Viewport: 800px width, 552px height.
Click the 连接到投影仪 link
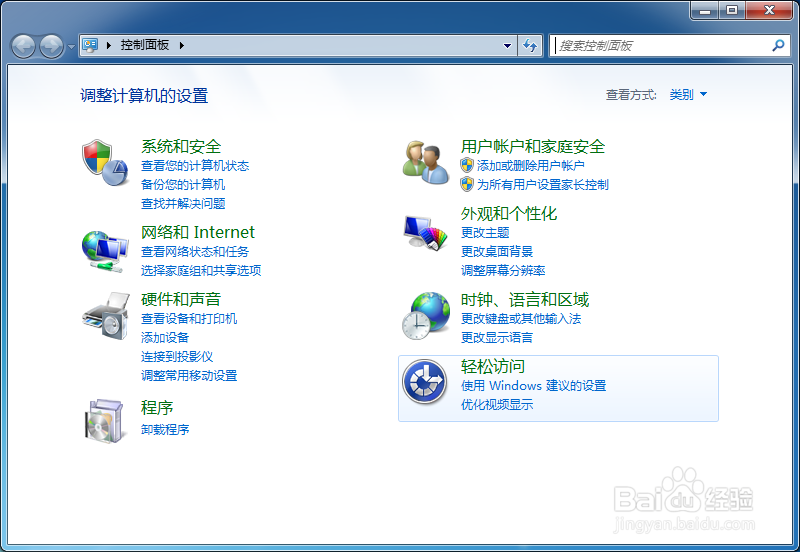(x=177, y=356)
